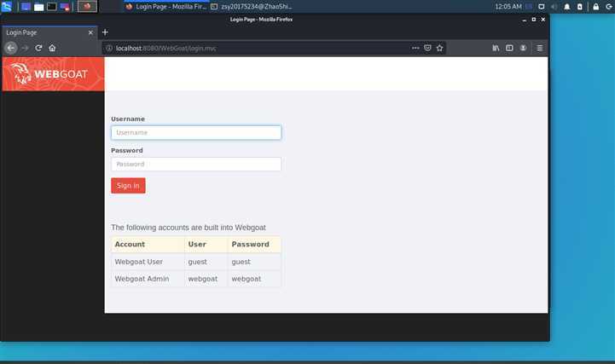The width and height of the screenshot is (615, 364).
Task: Open the notifications bell tray icon
Action: tap(566, 7)
